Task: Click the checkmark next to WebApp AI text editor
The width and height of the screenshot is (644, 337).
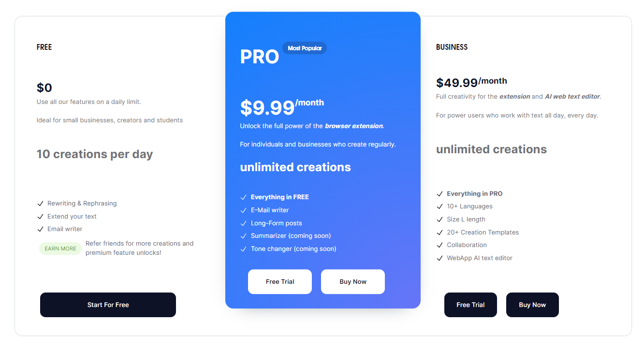Action: [x=439, y=258]
